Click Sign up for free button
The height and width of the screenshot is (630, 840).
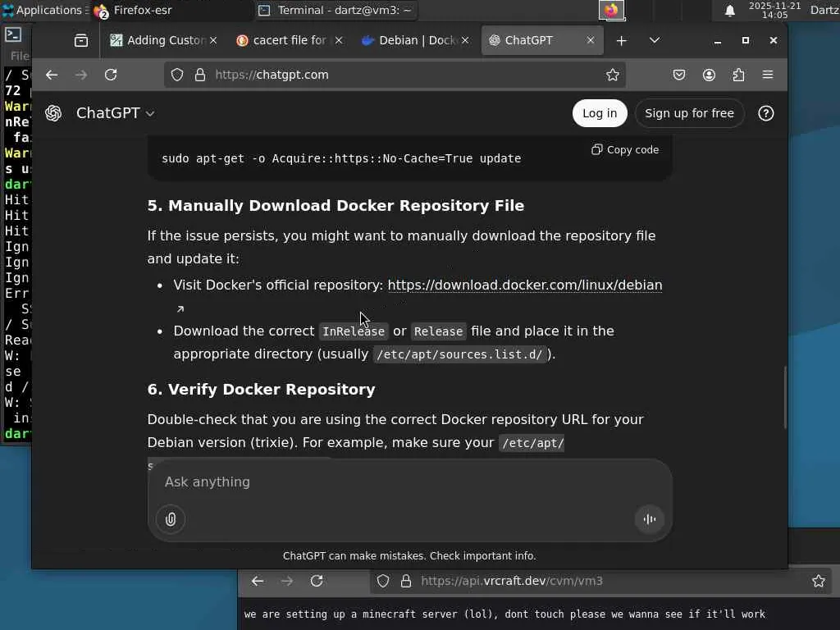[x=689, y=113]
